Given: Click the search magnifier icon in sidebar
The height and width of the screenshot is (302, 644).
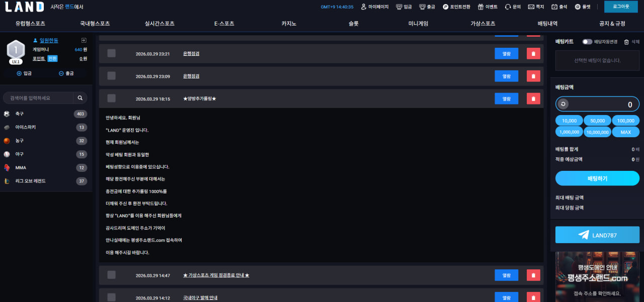Looking at the screenshot, I should (x=80, y=98).
